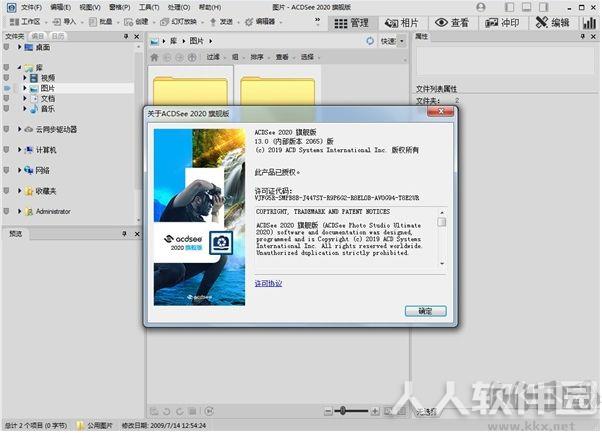The height and width of the screenshot is (433, 602).
Task: Toggle Easy-Select marker beside 收藏夹
Action: click(6, 191)
